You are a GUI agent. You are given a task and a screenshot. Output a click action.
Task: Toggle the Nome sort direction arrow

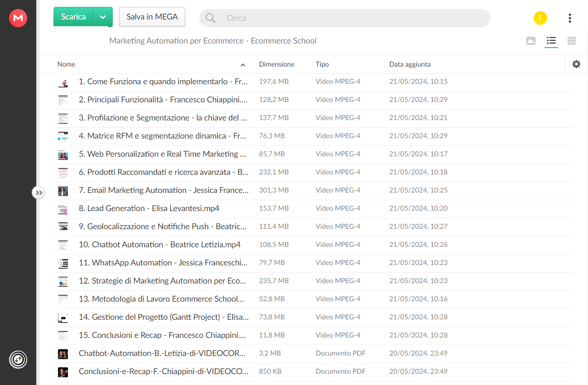tap(243, 65)
